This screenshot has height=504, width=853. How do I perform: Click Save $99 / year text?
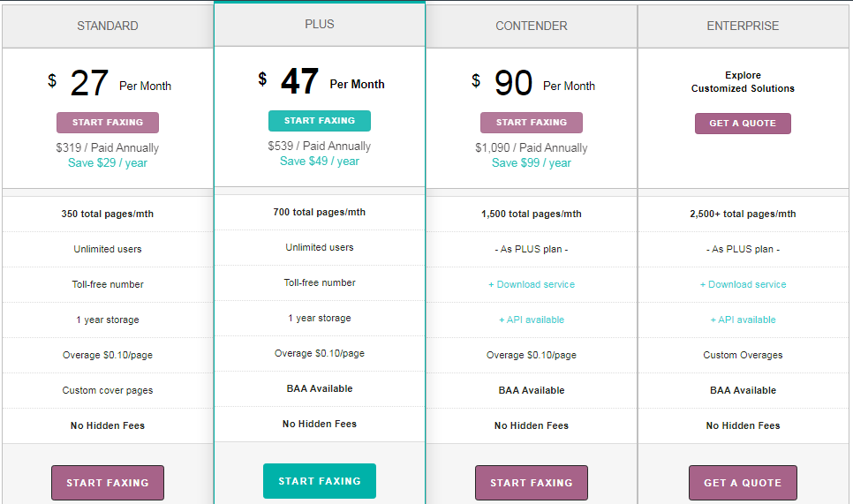coord(532,162)
